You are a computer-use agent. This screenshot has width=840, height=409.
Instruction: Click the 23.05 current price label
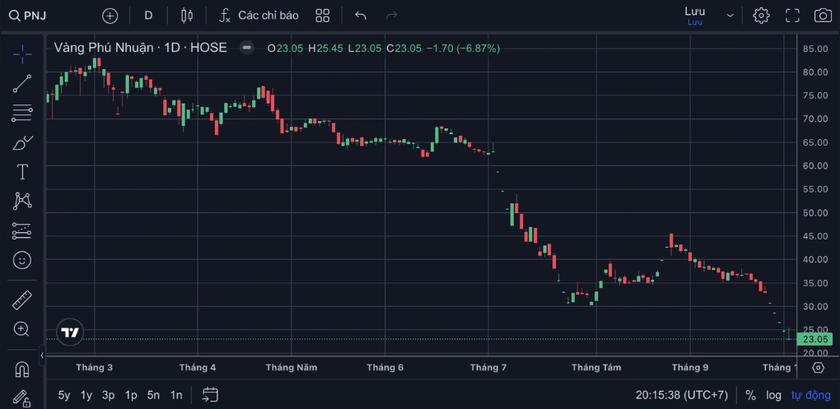pos(815,339)
